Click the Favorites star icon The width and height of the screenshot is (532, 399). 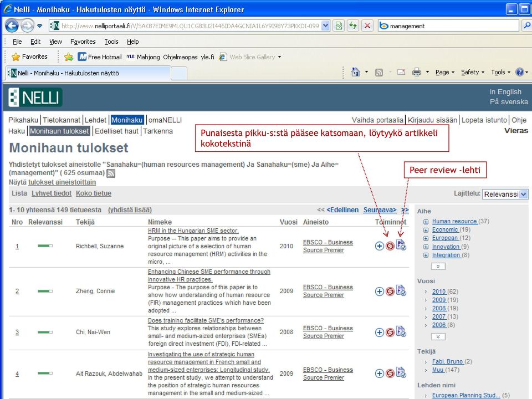pos(16,57)
